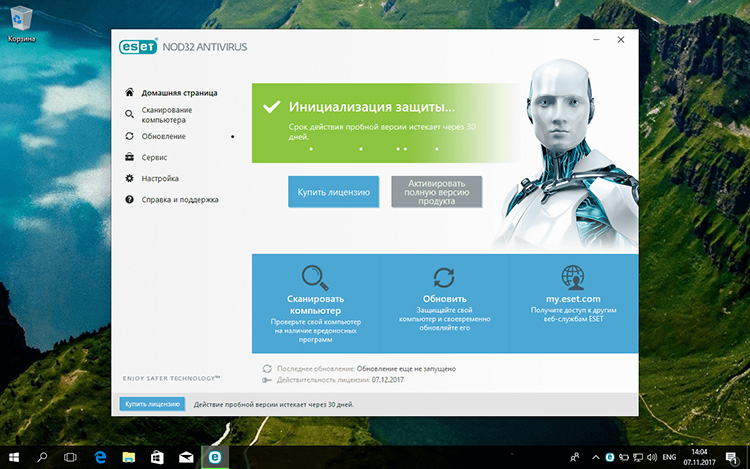Viewport: 750px width, 469px height.
Task: Click footer text about trial expiring in 30 days
Action: [x=274, y=404]
